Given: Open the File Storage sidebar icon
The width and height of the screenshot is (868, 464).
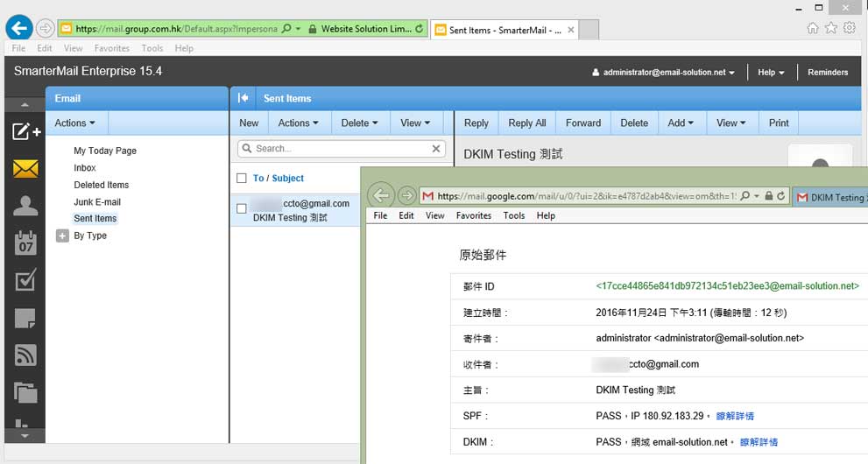Looking at the screenshot, I should tap(25, 392).
